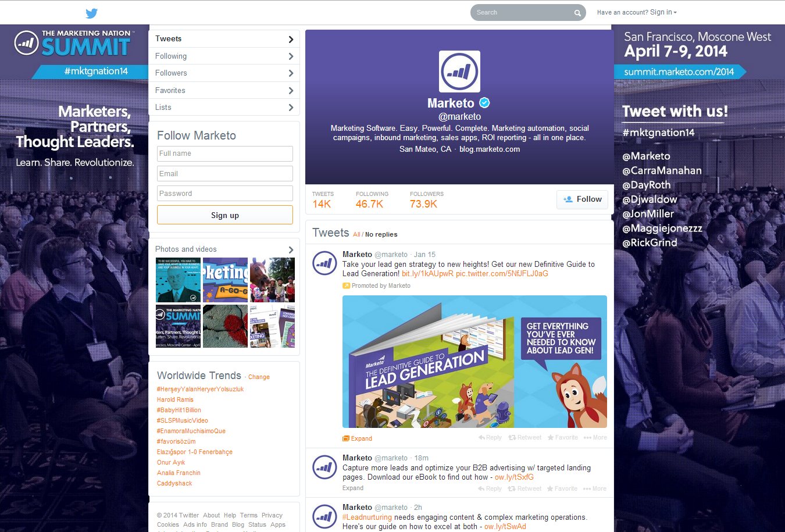Click the avatar on the Jan 15 tweet
The height and width of the screenshot is (532, 785).
pyautogui.click(x=324, y=263)
